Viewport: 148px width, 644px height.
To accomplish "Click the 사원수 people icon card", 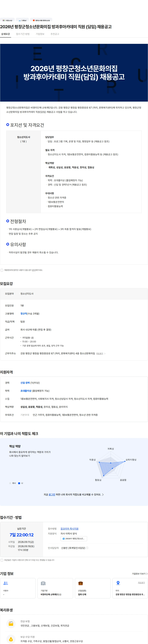I will [x=6, y=583].
